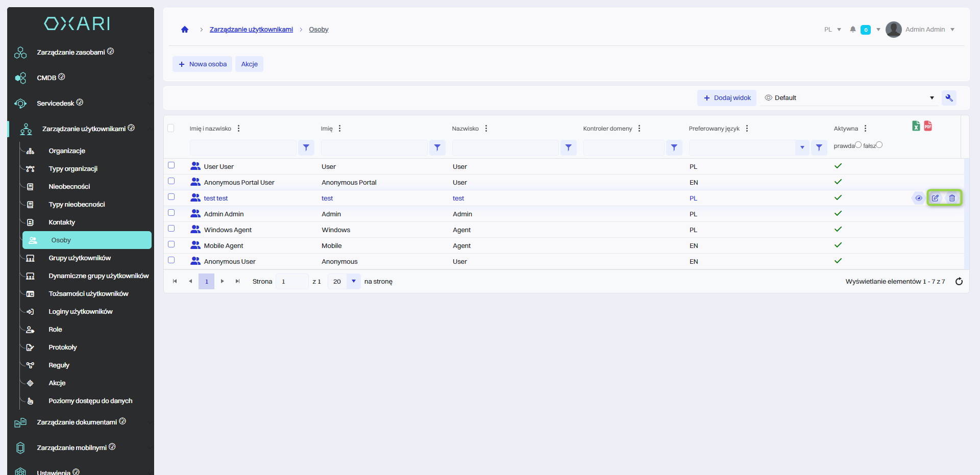Screen dimensions: 980x475
Task: Click the Imię i nazwisko filter field
Action: click(x=243, y=147)
